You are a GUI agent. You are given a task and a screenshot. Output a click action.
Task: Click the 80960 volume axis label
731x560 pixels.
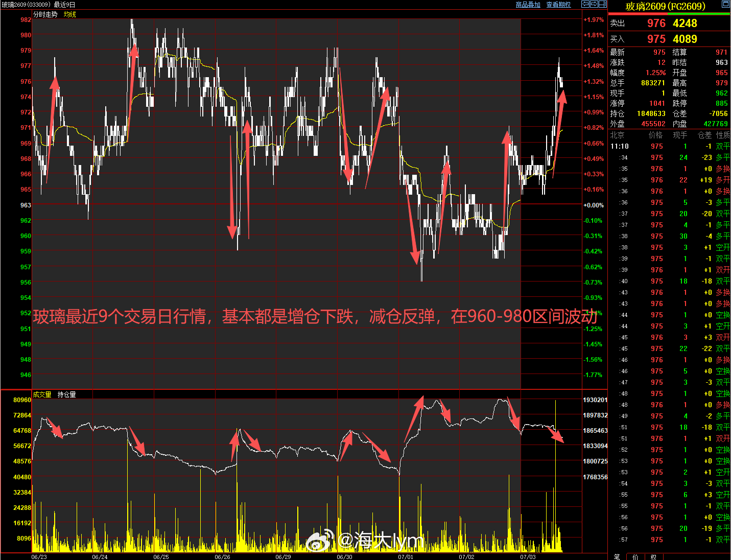coord(22,400)
